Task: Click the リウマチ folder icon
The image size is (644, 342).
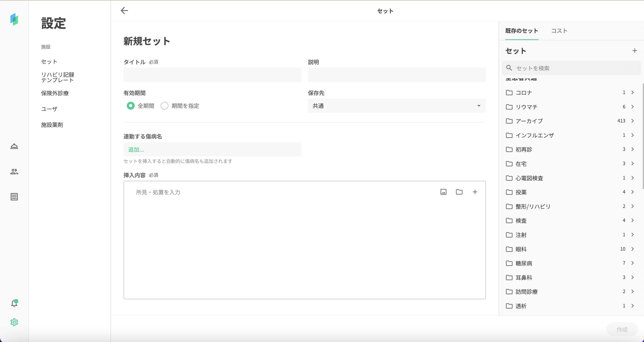Action: coord(509,107)
